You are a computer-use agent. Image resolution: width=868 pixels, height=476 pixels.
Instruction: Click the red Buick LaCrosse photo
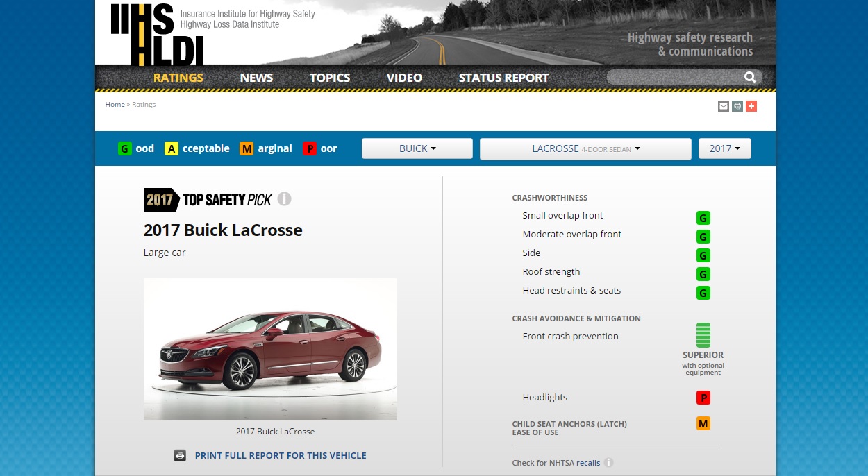point(270,349)
